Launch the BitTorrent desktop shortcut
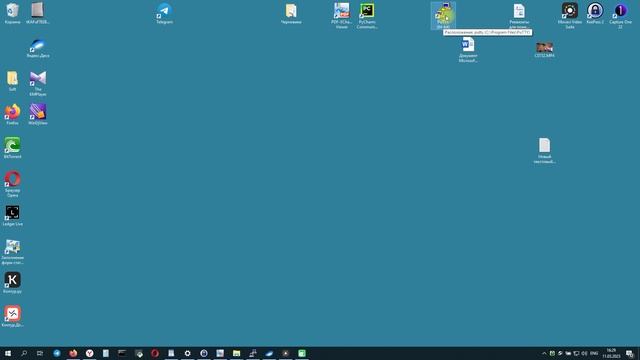Image resolution: width=640 pixels, height=360 pixels. 12,147
